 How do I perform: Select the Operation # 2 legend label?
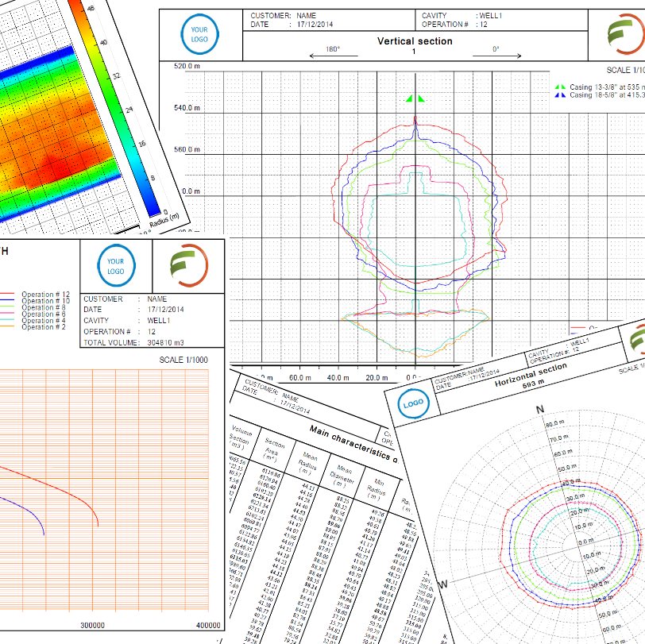pos(44,327)
